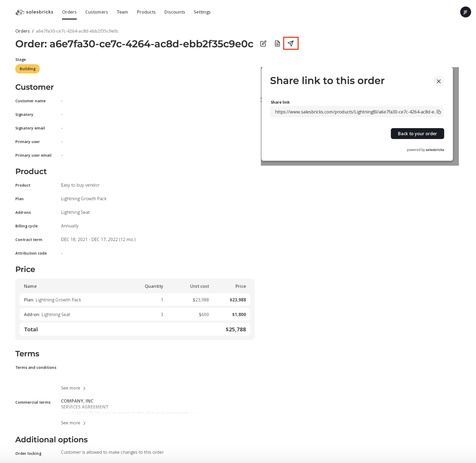The width and height of the screenshot is (476, 463).
Task: Go to the Team tab
Action: (122, 12)
